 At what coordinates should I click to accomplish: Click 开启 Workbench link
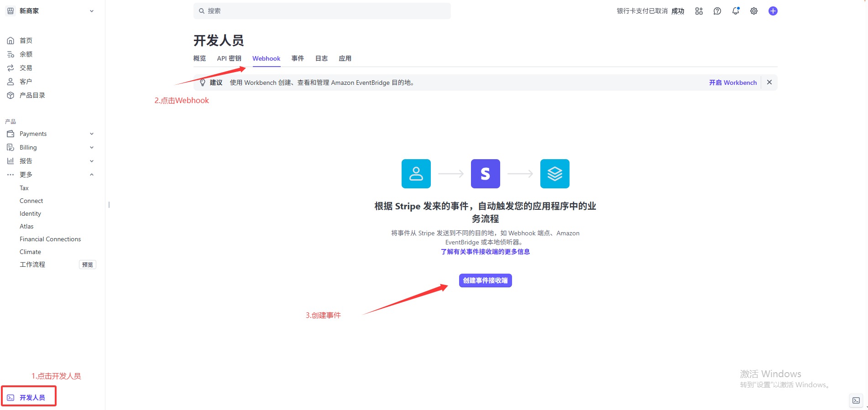tap(733, 83)
